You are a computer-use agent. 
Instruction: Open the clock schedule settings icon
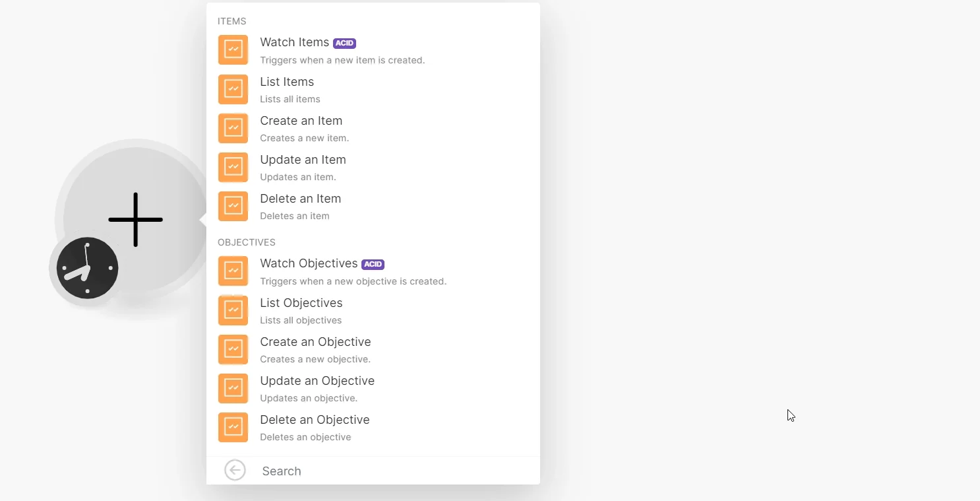pos(87,268)
